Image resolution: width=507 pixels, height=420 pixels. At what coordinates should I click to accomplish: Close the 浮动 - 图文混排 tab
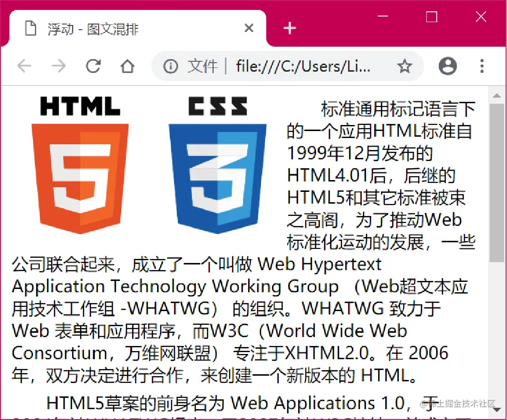click(249, 28)
